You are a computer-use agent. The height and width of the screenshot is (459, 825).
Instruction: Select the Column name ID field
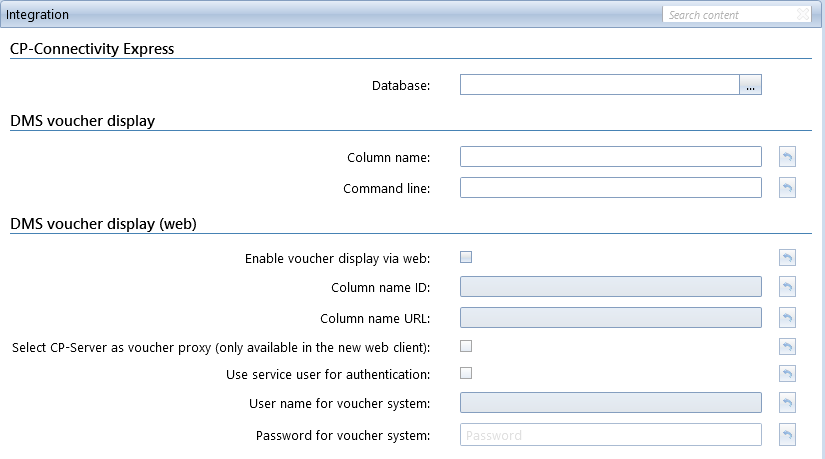(611, 286)
